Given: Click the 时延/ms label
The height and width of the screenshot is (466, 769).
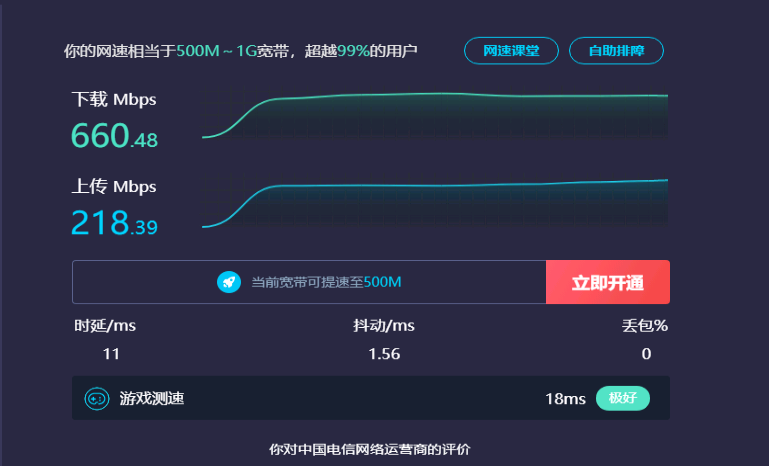Looking at the screenshot, I should [x=105, y=326].
